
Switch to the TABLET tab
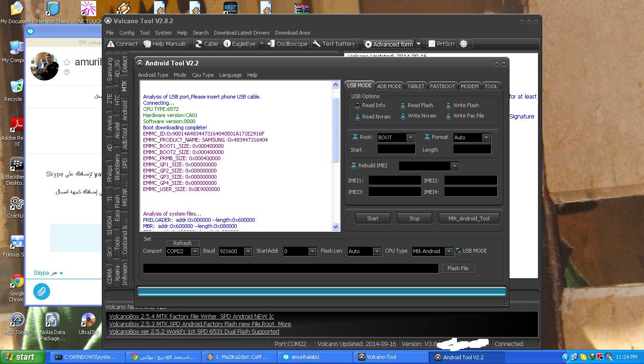416,86
